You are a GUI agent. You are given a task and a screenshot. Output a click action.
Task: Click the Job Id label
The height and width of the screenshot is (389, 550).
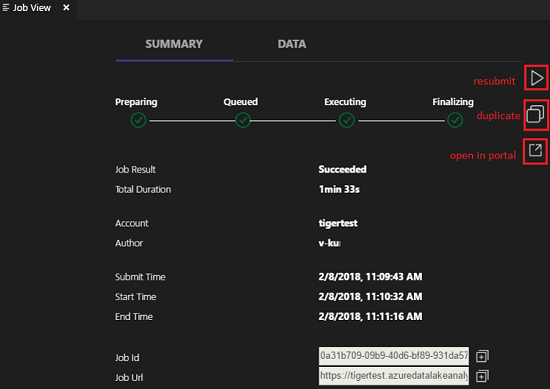(127, 357)
